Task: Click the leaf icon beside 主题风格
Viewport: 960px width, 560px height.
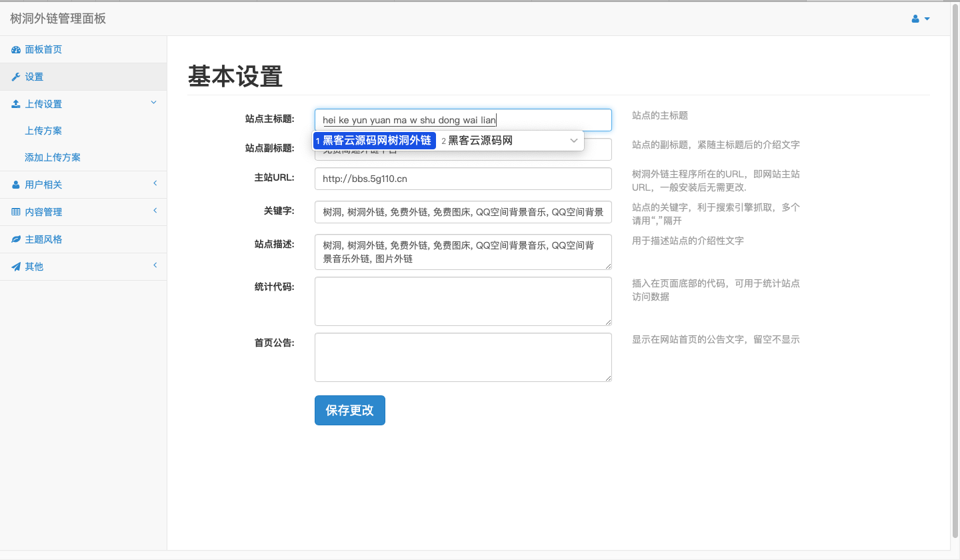Action: pos(16,239)
